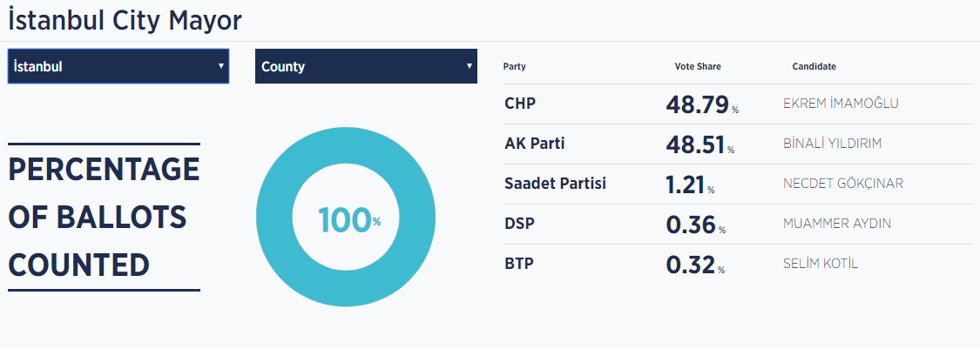This screenshot has width=980, height=349.
Task: Click the BTP party name
Action: point(519,263)
